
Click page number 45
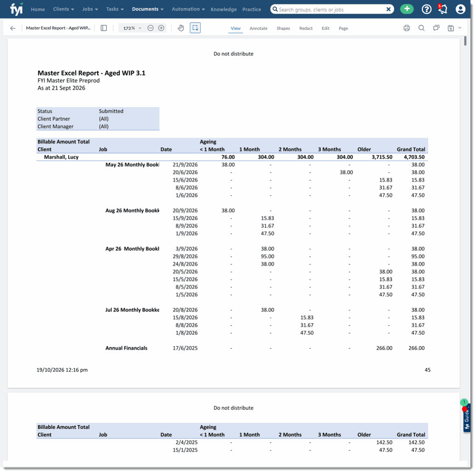(427, 370)
